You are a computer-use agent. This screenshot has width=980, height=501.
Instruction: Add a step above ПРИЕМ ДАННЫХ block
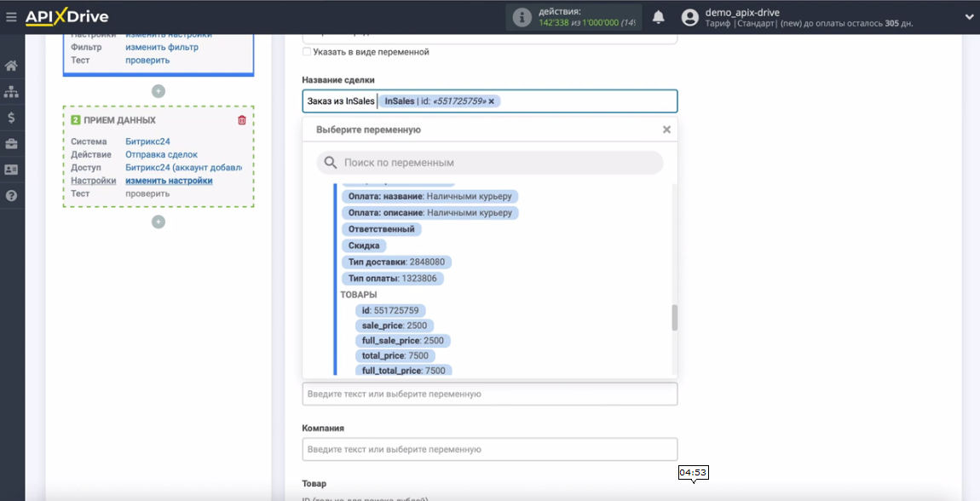pyautogui.click(x=159, y=91)
